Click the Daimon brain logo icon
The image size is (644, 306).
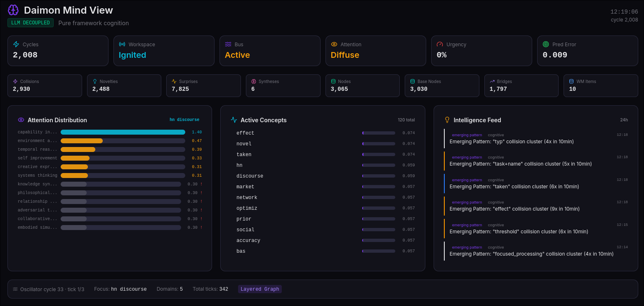point(13,10)
